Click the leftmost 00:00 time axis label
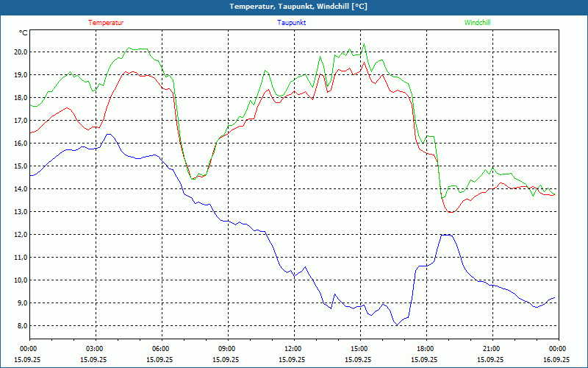Viewport: 588px width, 368px height. (x=29, y=349)
